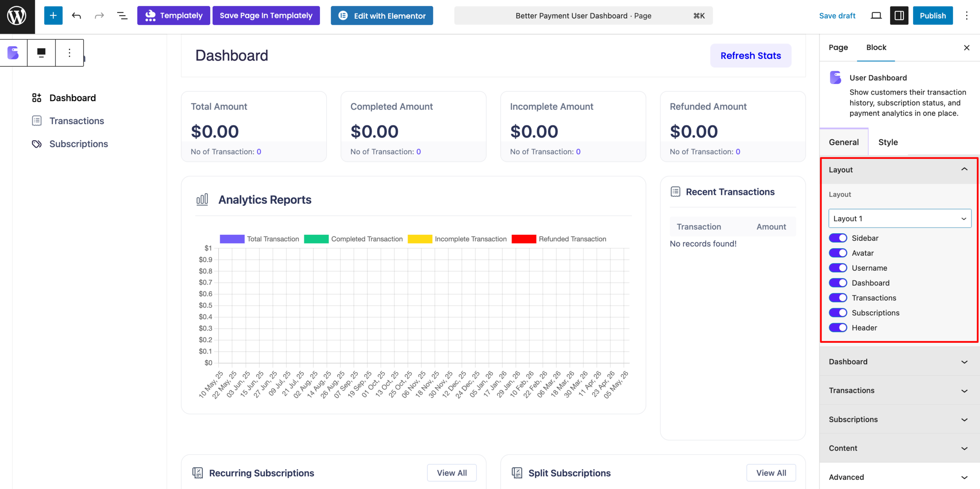
Task: Toggle the green Completed Transaction legend
Action: [x=353, y=239]
